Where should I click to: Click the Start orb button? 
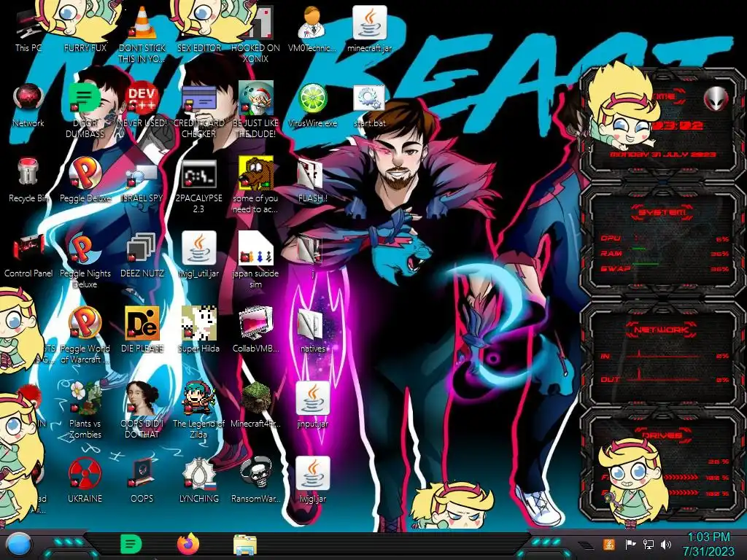(x=18, y=545)
